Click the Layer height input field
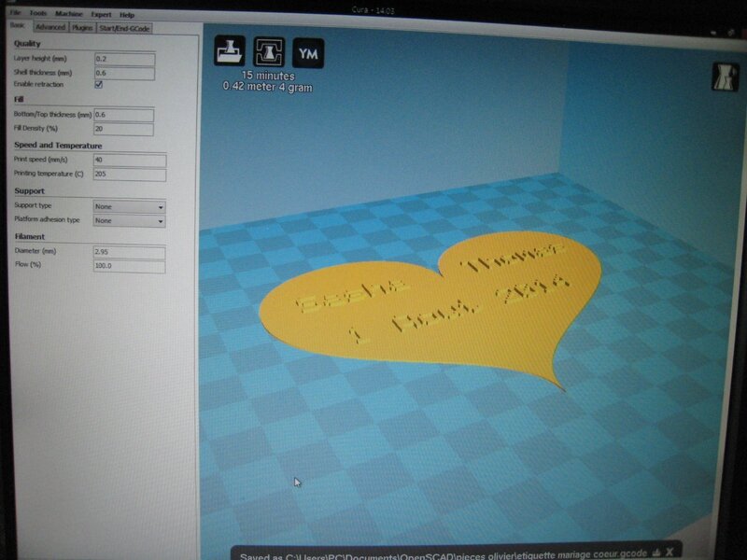The height and width of the screenshot is (560, 747). [x=123, y=59]
